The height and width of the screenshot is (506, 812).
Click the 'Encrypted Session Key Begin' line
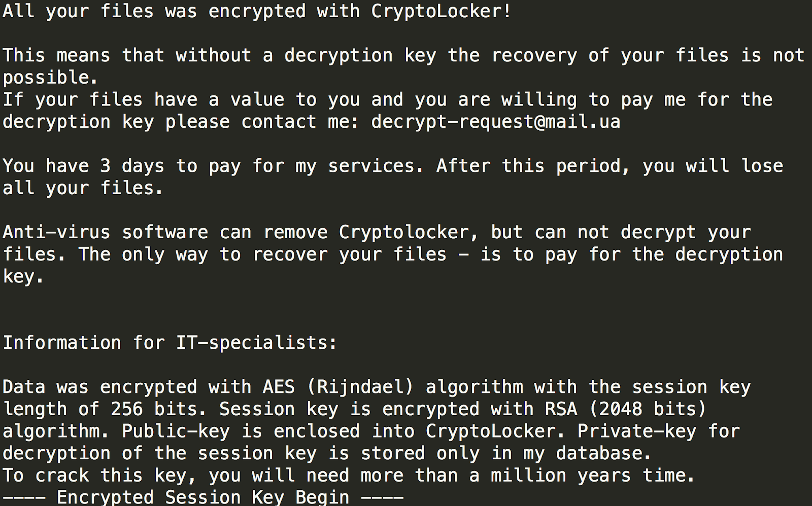[x=203, y=497]
